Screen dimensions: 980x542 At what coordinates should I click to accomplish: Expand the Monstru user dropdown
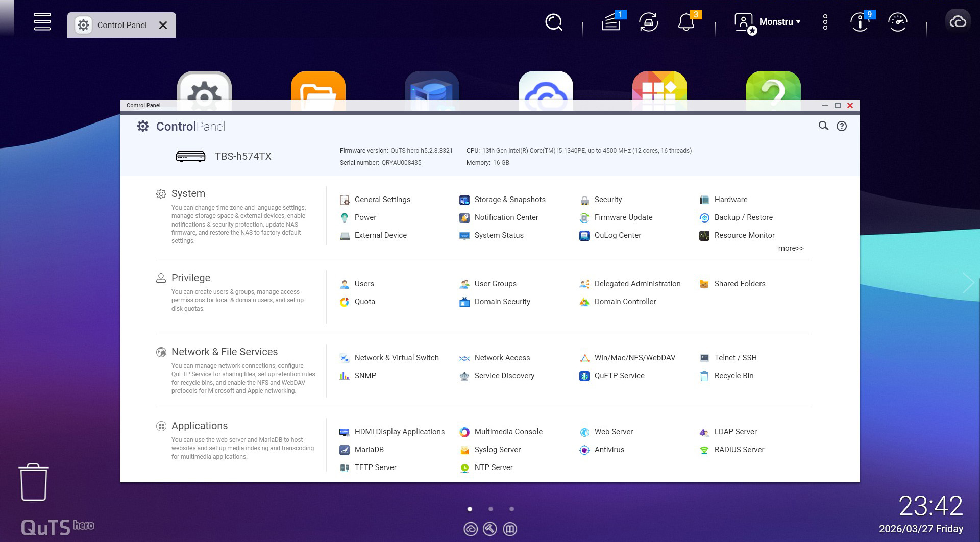pyautogui.click(x=779, y=22)
